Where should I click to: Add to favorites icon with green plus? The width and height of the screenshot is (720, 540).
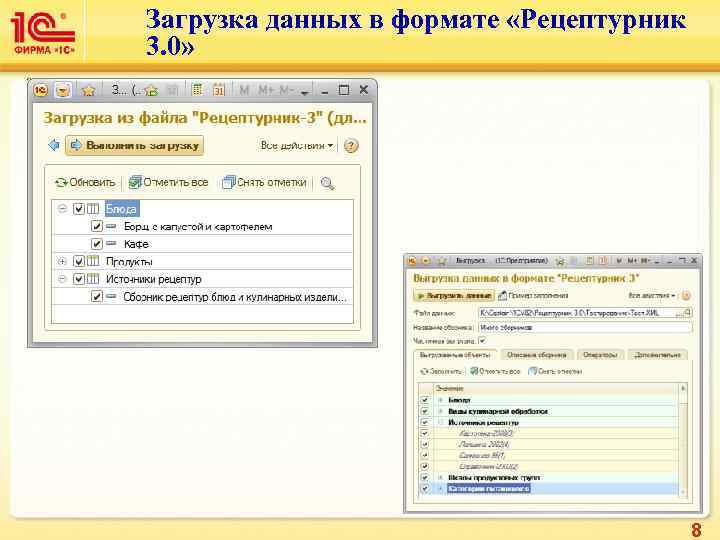point(151,90)
